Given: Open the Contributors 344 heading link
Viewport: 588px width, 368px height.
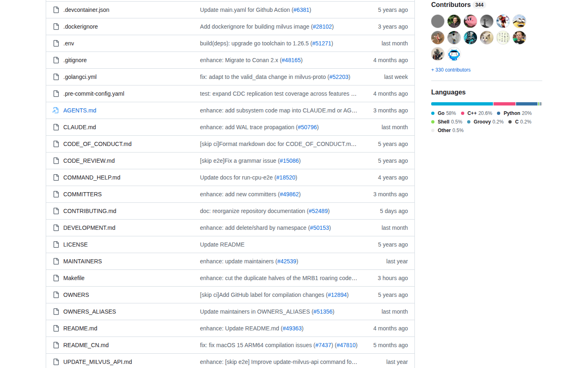Looking at the screenshot, I should coord(458,5).
